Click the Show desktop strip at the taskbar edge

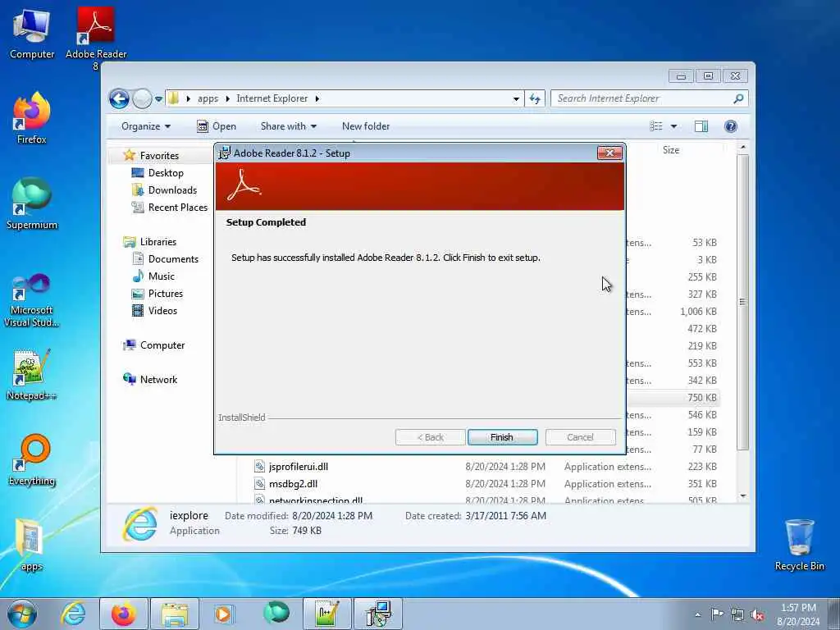click(836, 614)
